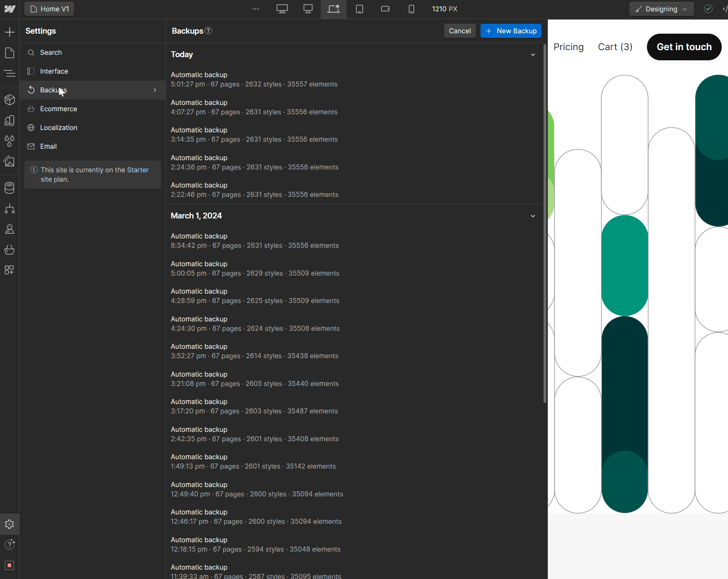Open the Components cube icon
Image resolution: width=728 pixels, height=579 pixels.
[10, 100]
